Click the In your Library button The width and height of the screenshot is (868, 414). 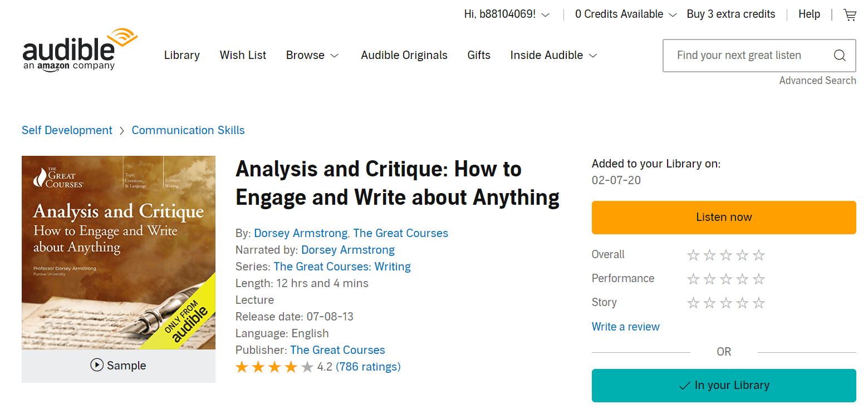[x=724, y=386]
